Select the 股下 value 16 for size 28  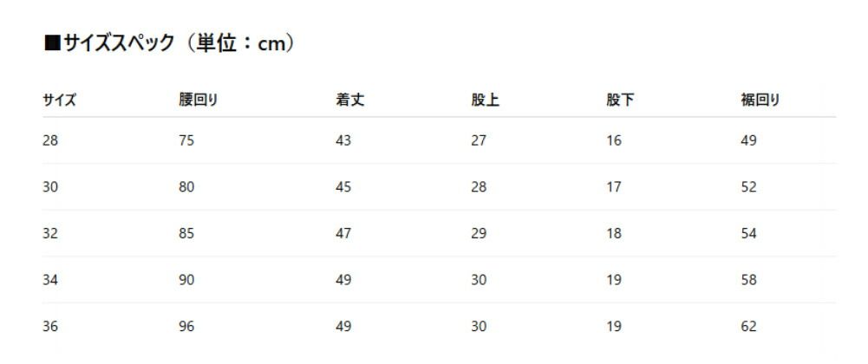click(614, 140)
